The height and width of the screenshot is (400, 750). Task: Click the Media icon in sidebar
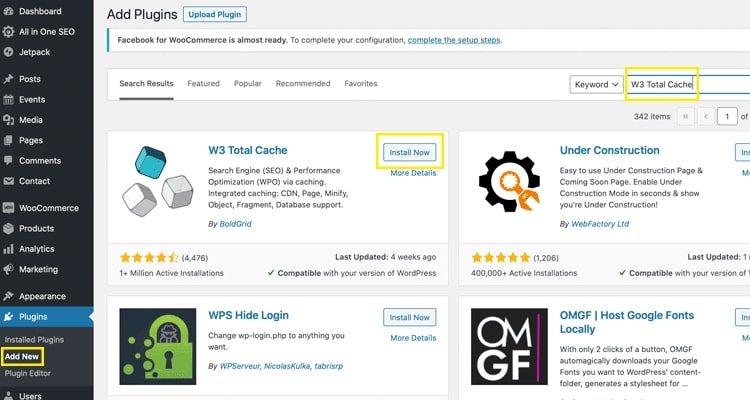pos(8,120)
